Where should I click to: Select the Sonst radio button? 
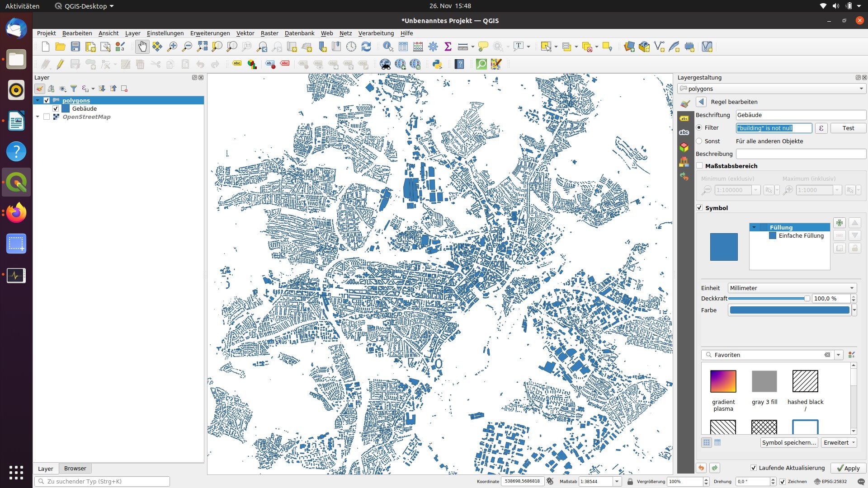coord(699,141)
